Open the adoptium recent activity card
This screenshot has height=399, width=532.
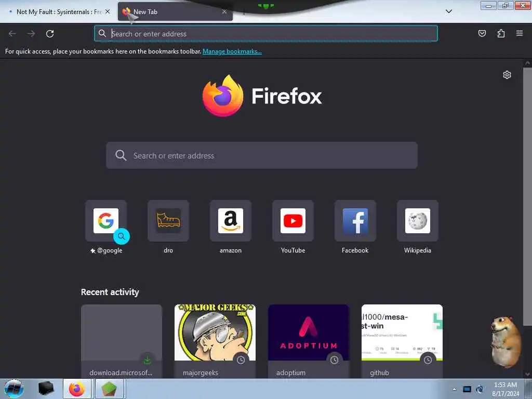[x=309, y=341]
